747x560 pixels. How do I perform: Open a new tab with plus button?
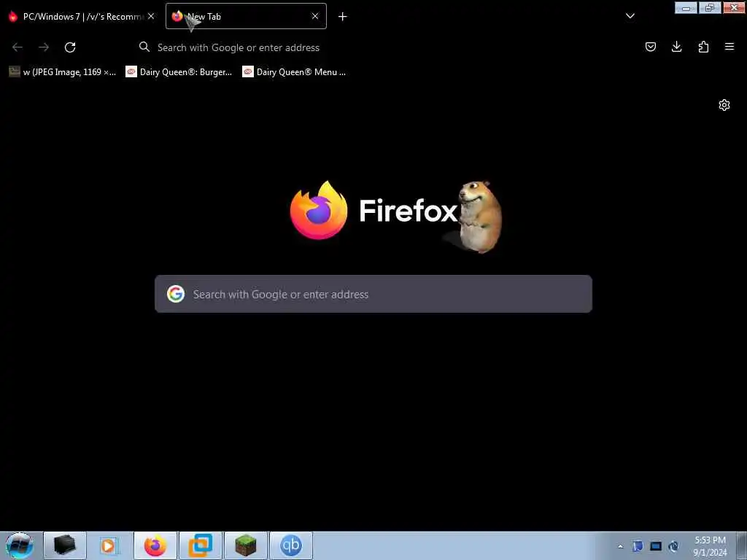pos(343,17)
